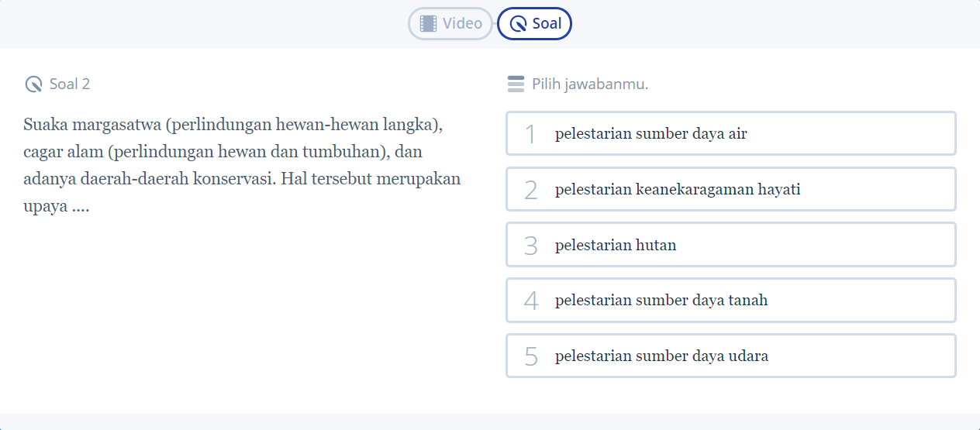The height and width of the screenshot is (430, 980).
Task: Click number 1 on first answer
Action: tap(530, 134)
